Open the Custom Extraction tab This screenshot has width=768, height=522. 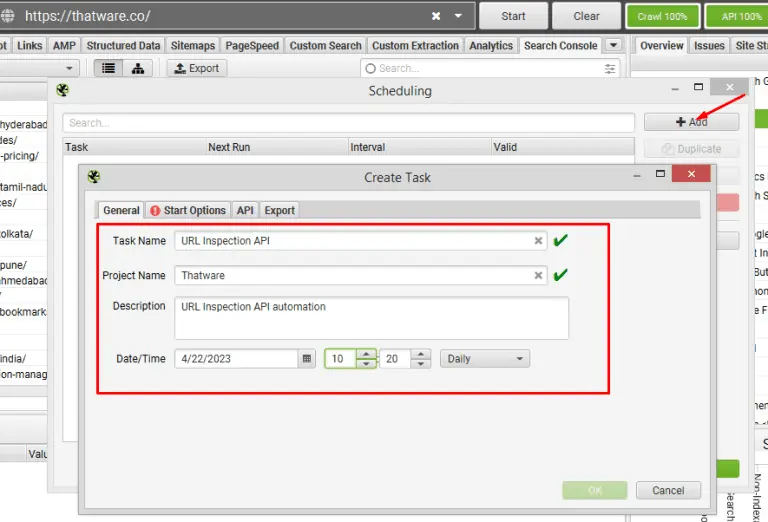415,46
